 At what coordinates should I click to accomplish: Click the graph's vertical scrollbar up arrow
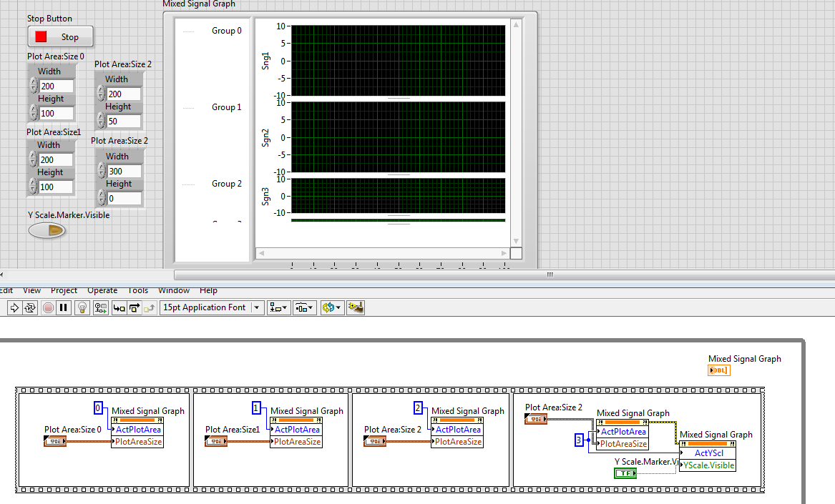515,24
